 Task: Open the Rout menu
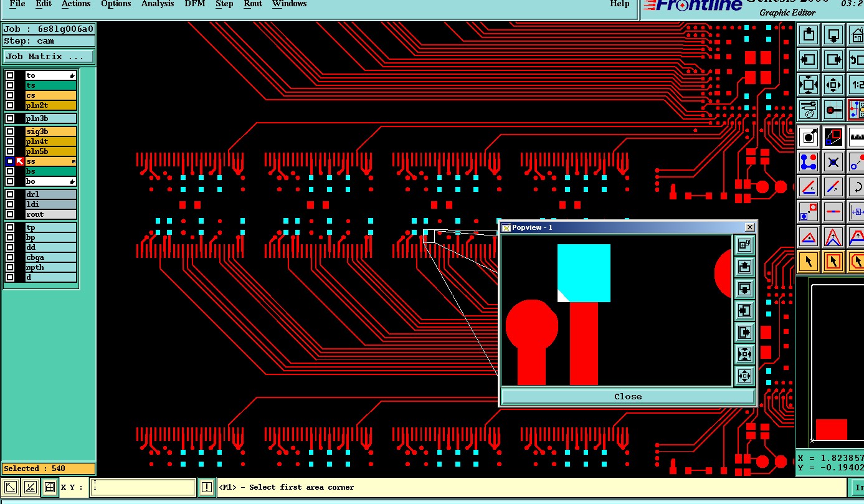pos(253,4)
